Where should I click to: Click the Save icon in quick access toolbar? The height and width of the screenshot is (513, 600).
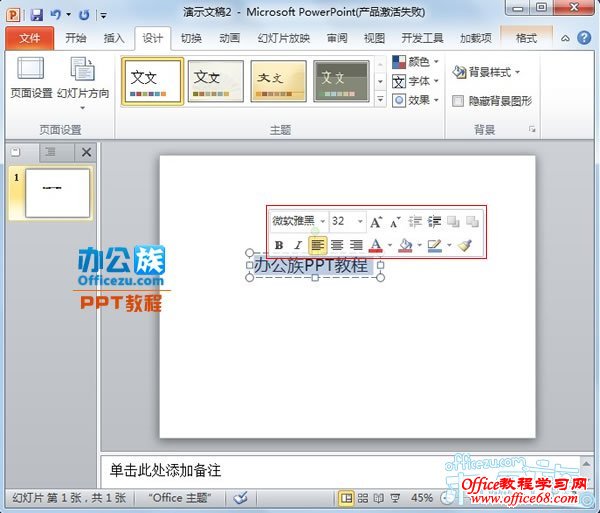click(x=37, y=14)
